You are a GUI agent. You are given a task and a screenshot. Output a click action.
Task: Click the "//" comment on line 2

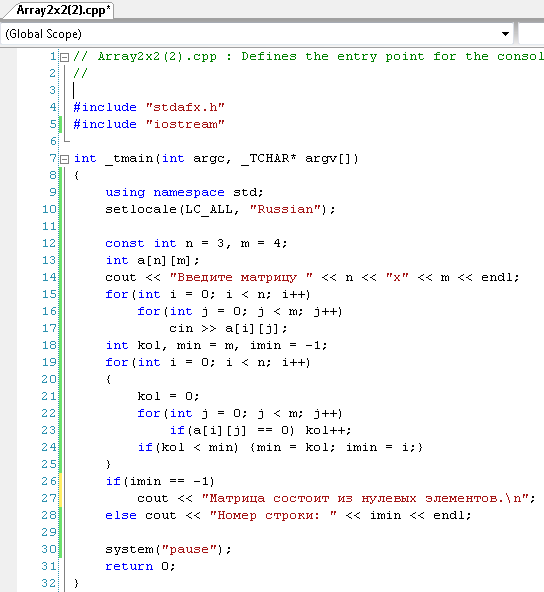click(x=80, y=73)
